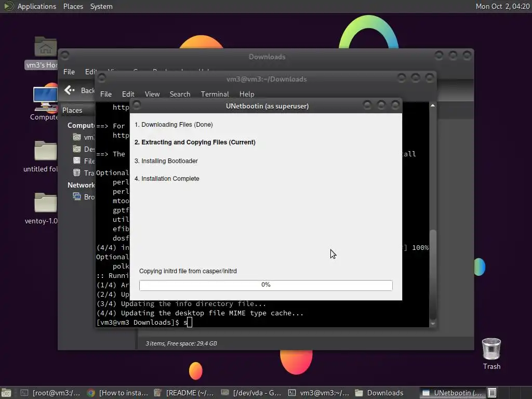Viewport: 532px width, 399px height.
Task: Open the File menu in the Downloads window
Action: 69,72
